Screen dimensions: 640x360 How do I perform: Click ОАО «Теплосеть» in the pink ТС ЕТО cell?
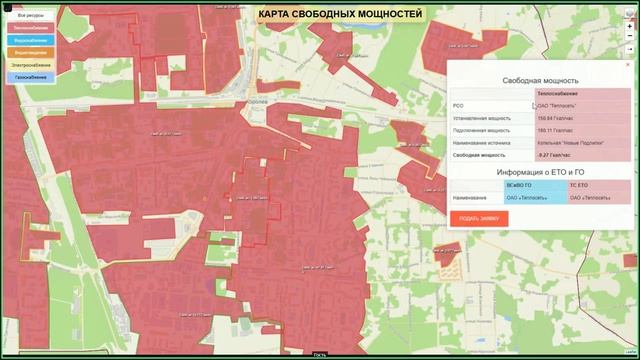[590, 198]
